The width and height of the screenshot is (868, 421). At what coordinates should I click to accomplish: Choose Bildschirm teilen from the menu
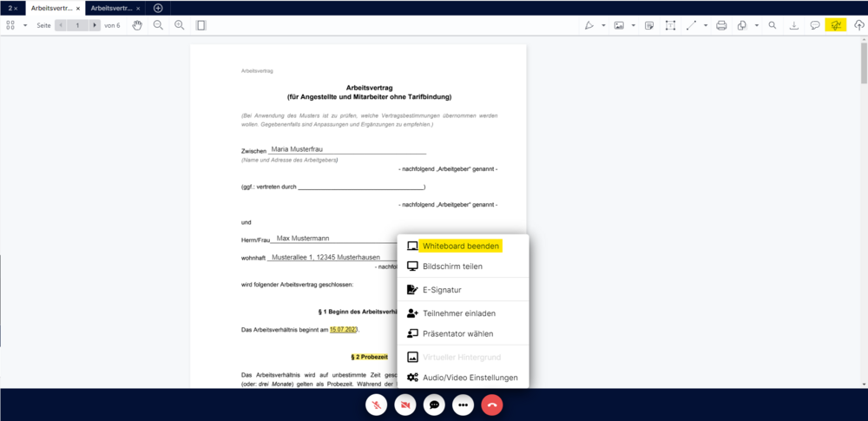coord(463,266)
